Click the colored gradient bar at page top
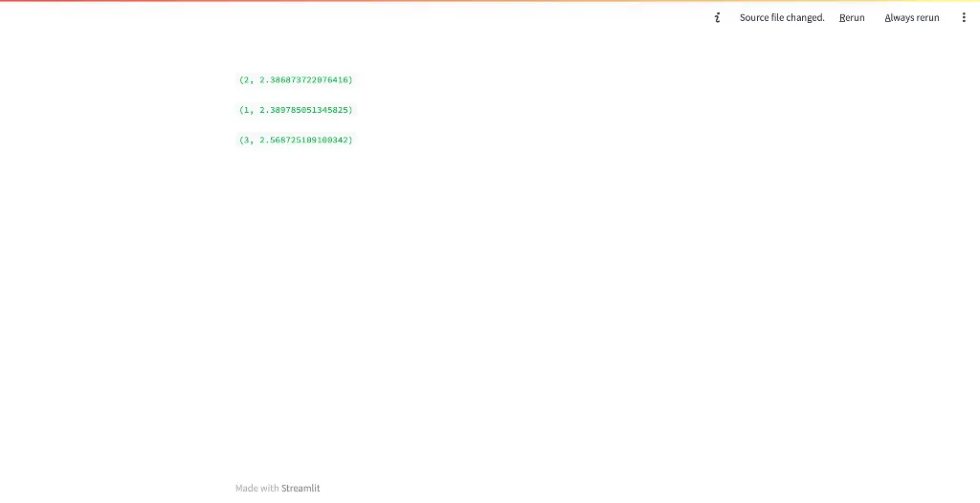 490,1
